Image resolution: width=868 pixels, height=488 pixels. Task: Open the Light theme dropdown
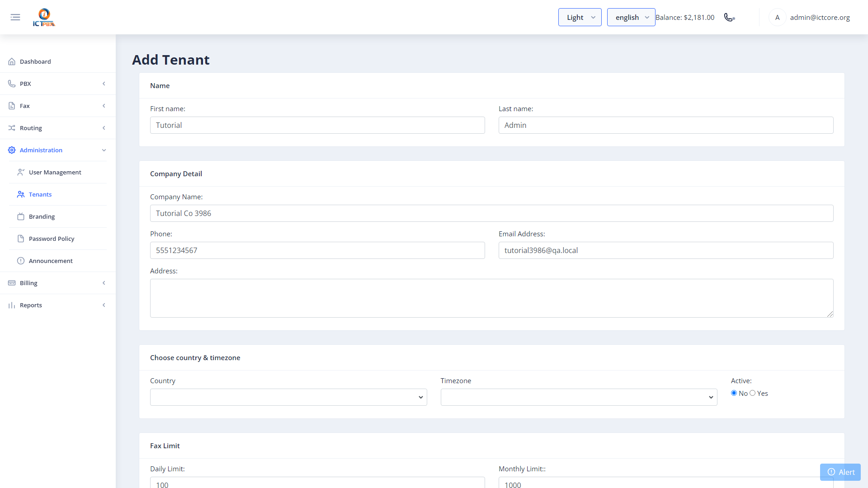click(580, 17)
